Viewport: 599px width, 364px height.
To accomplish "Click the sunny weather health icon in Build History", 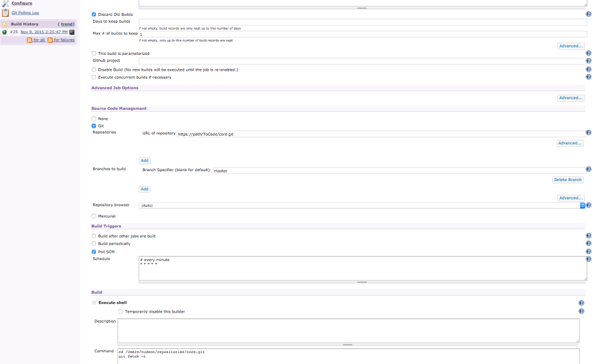I will coord(4,24).
